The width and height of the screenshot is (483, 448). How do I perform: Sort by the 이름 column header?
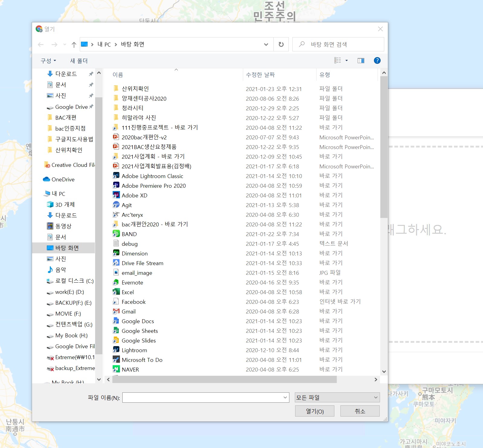pos(118,75)
